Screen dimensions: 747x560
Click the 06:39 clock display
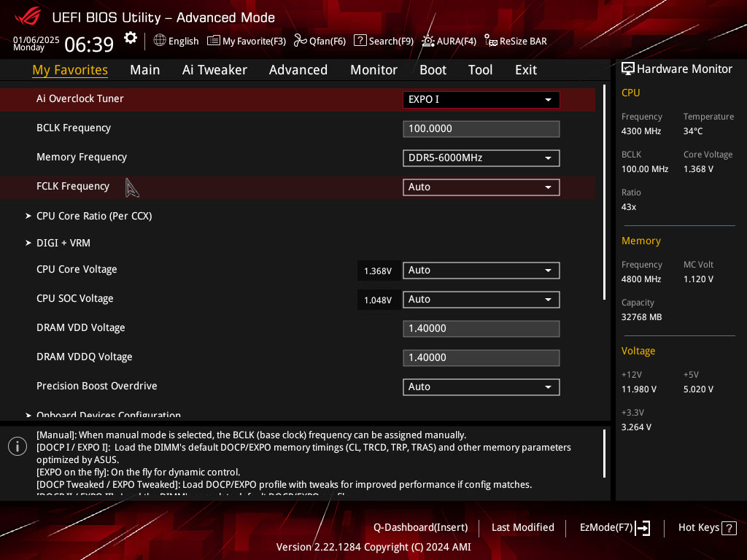point(89,44)
